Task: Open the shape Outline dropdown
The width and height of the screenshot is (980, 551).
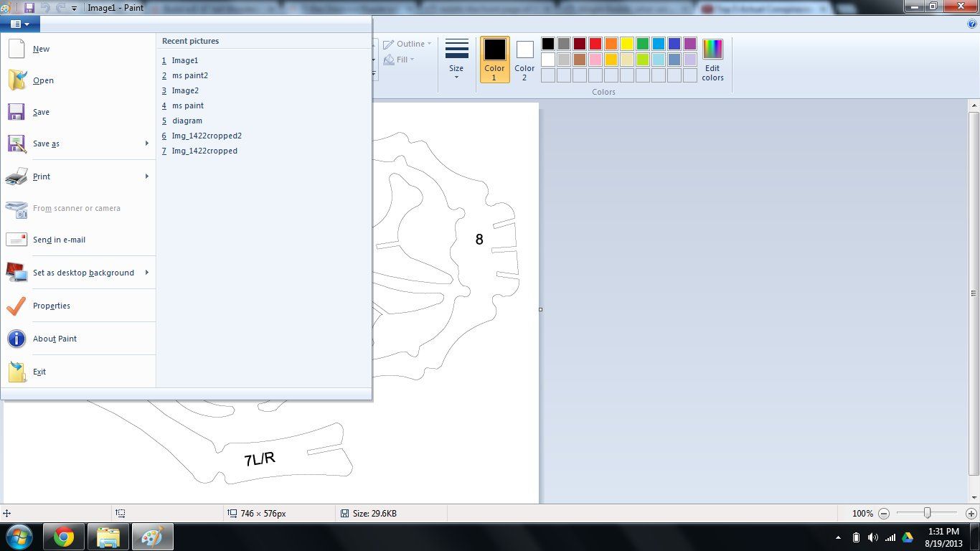Action: click(x=407, y=44)
